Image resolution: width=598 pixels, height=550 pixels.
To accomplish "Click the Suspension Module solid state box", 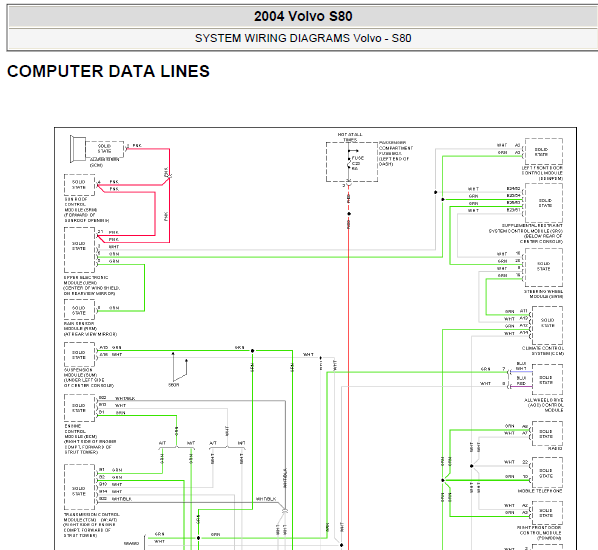I will 79,355.
